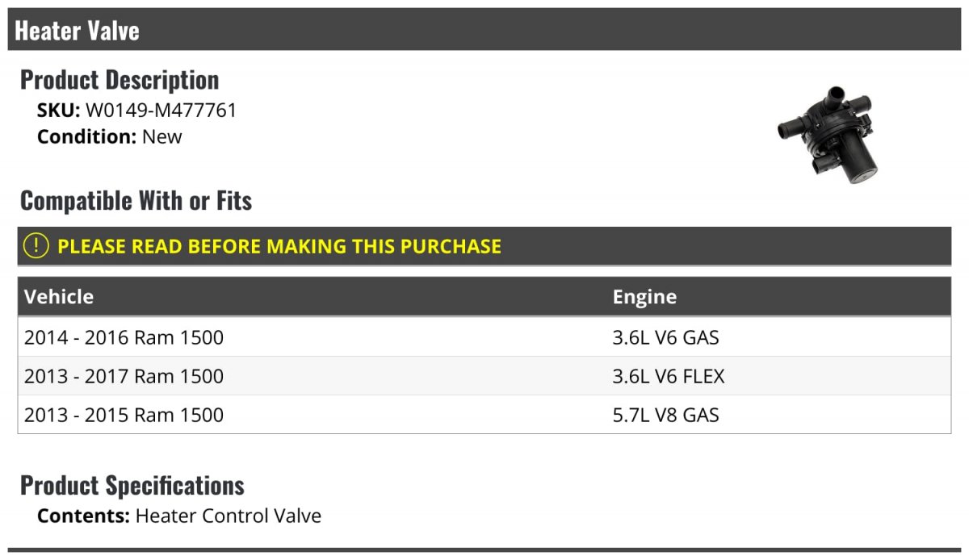Click the Compatible With or Fits heading
This screenshot has height=560, width=969.
pos(136,200)
